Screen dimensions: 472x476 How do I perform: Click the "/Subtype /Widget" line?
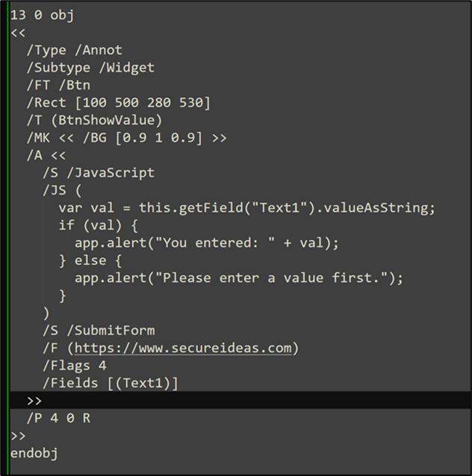pyautogui.click(x=90, y=67)
